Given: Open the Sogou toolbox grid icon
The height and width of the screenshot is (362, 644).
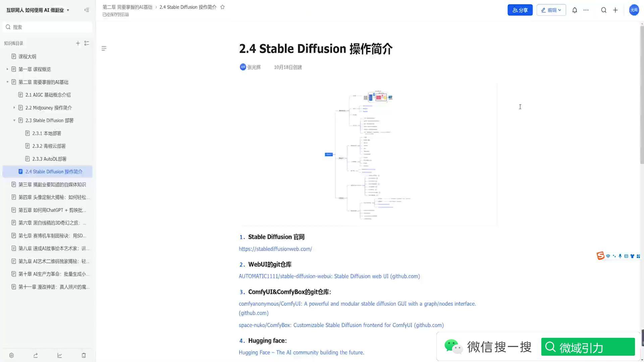Looking at the screenshot, I should [638, 256].
